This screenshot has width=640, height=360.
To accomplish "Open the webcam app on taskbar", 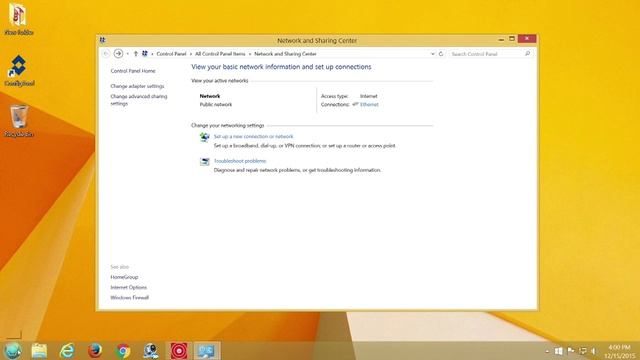I will pyautogui.click(x=151, y=351).
